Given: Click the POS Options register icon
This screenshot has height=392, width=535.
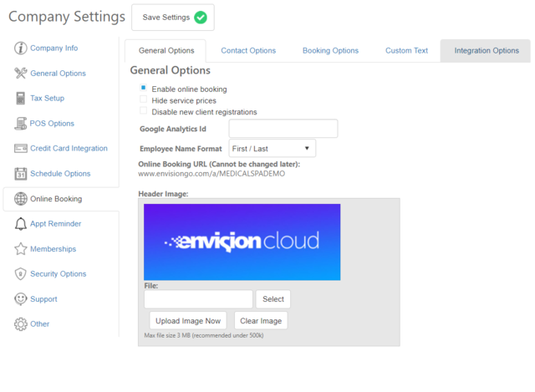Looking at the screenshot, I should click(x=20, y=123).
